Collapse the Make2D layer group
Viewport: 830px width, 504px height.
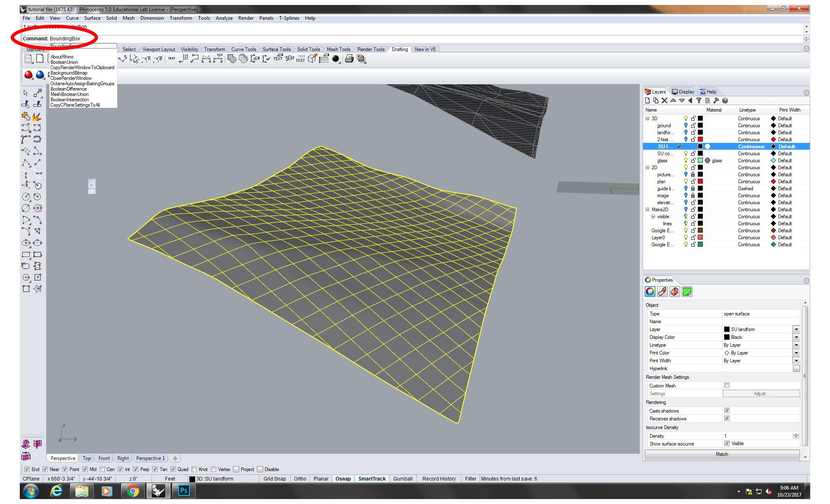tap(648, 210)
